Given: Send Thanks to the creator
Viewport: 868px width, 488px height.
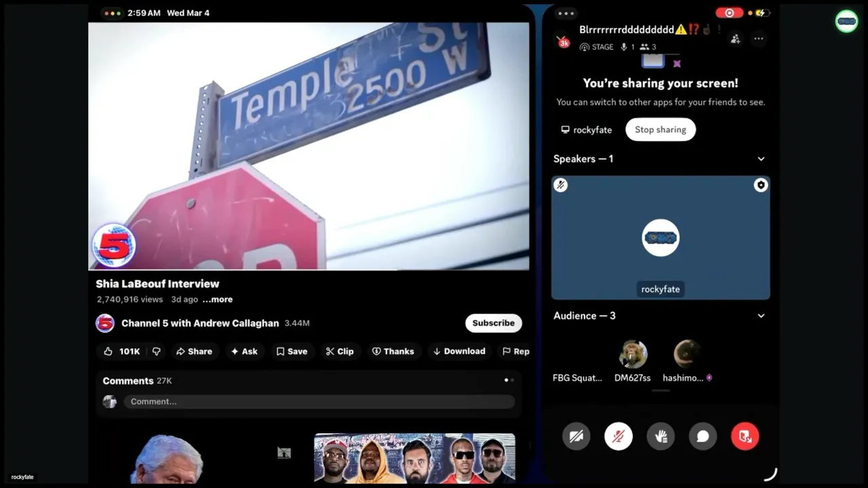Looking at the screenshot, I should tap(393, 351).
